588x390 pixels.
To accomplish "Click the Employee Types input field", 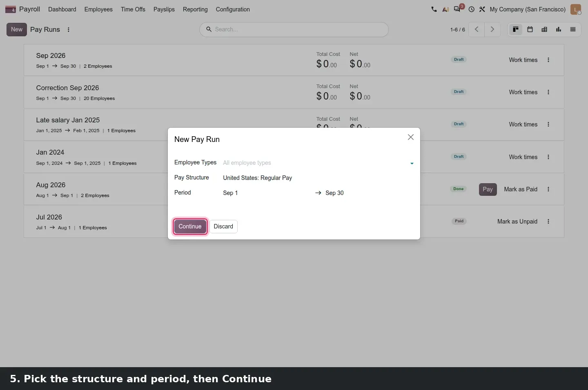I will click(x=314, y=163).
